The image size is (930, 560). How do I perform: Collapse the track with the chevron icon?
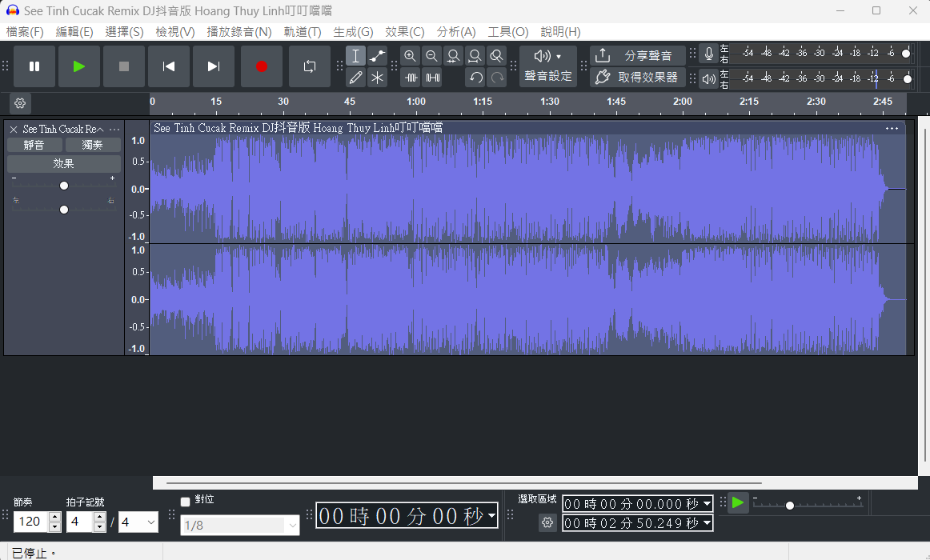click(100, 129)
